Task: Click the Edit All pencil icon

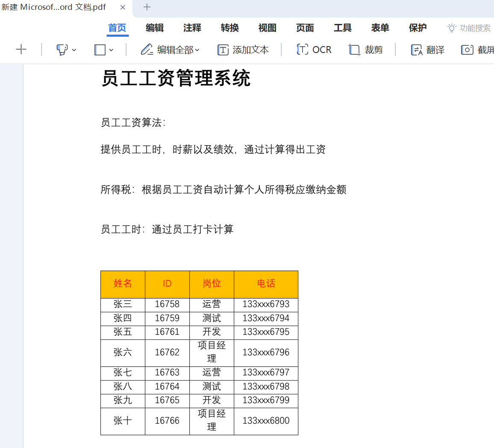Action: 147,50
